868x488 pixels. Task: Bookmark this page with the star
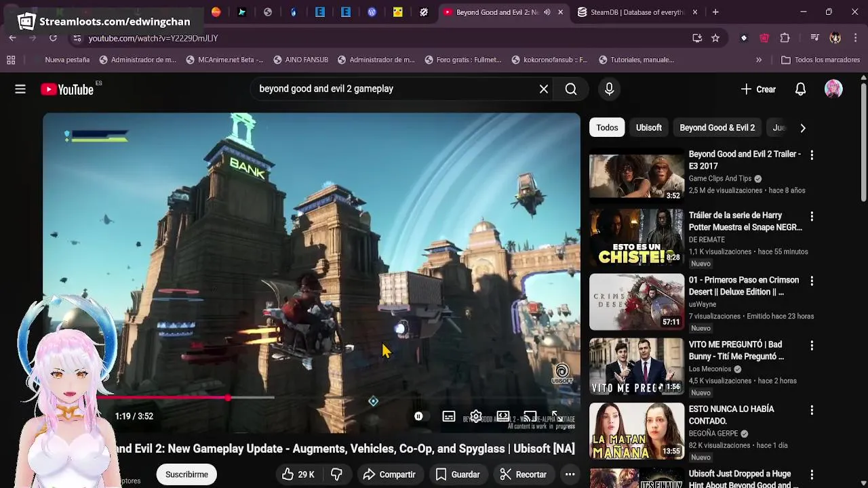pyautogui.click(x=715, y=38)
